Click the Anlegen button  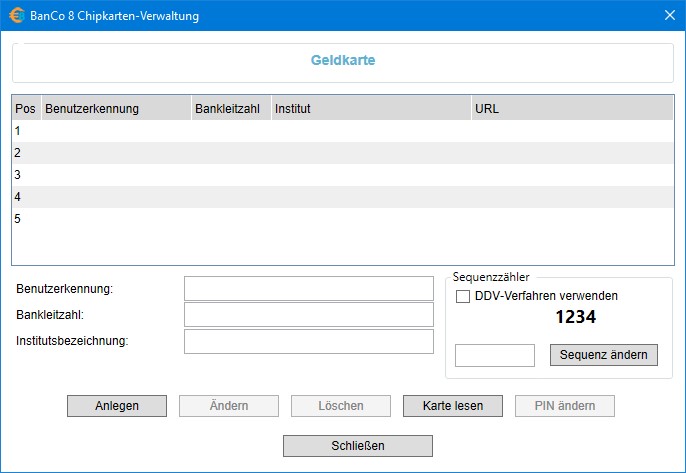coord(117,406)
